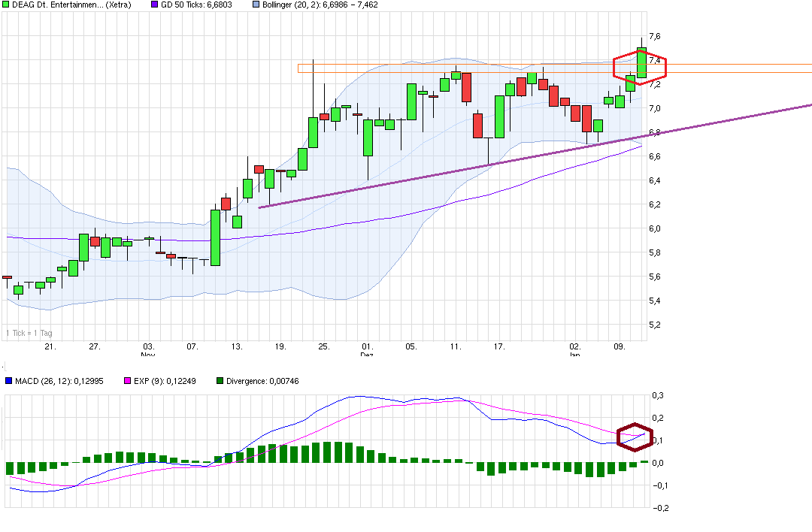This screenshot has width=812, height=532.
Task: Select the 'DEAG Dt. Entertainmen... (Xetra)' legend text
Action: point(72,5)
